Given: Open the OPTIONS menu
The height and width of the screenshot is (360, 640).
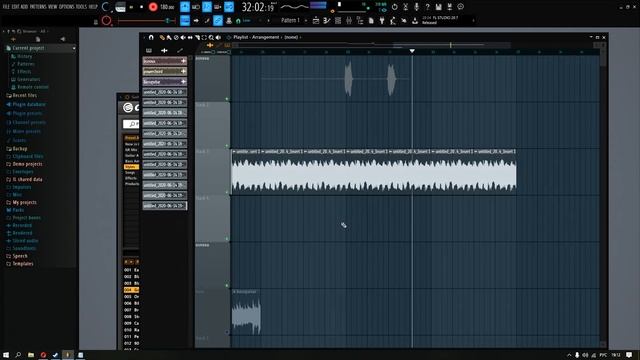Looking at the screenshot, I should click(x=67, y=7).
